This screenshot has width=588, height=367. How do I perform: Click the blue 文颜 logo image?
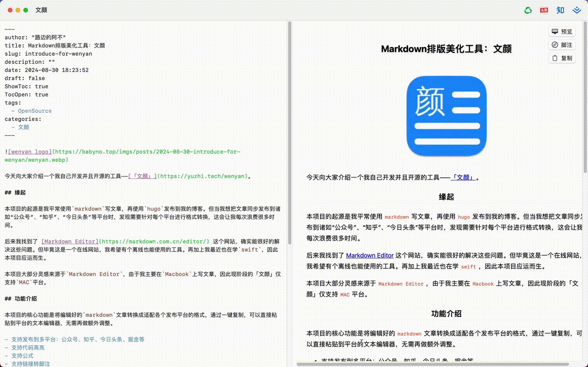pos(446,116)
